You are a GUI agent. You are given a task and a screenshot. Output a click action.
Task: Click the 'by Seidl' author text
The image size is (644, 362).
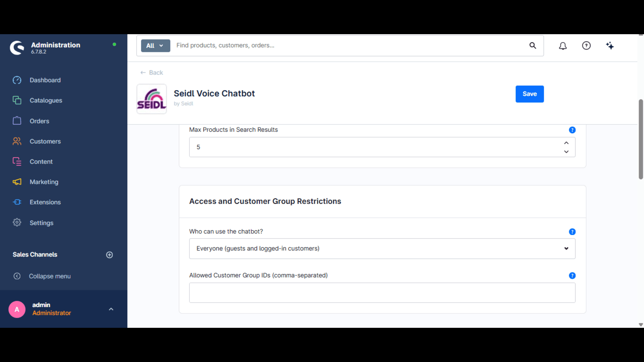pos(183,104)
